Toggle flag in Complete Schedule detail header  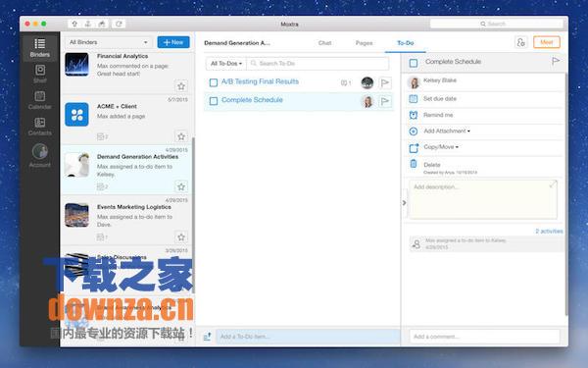click(556, 61)
